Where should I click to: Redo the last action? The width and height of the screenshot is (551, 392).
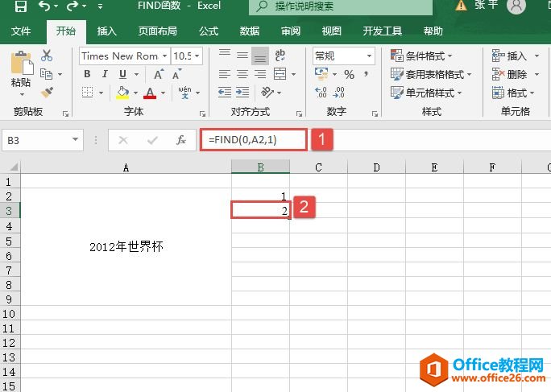click(72, 6)
